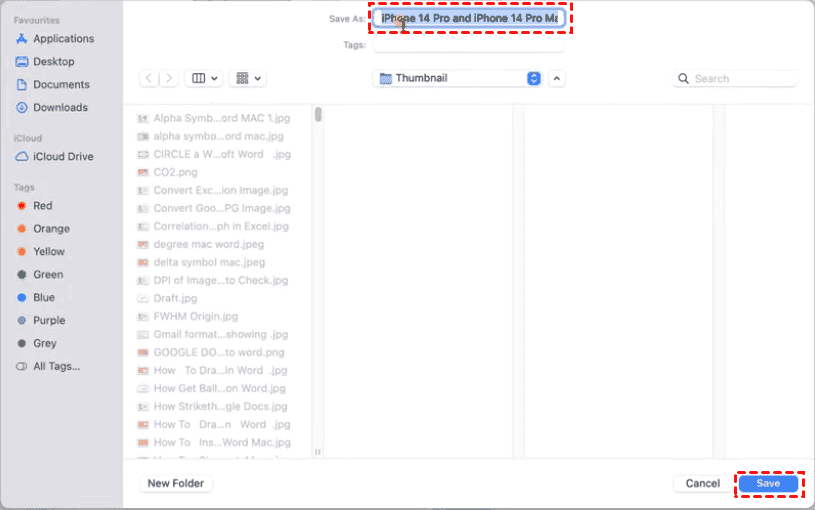Click the CO2.png file icon

click(143, 172)
